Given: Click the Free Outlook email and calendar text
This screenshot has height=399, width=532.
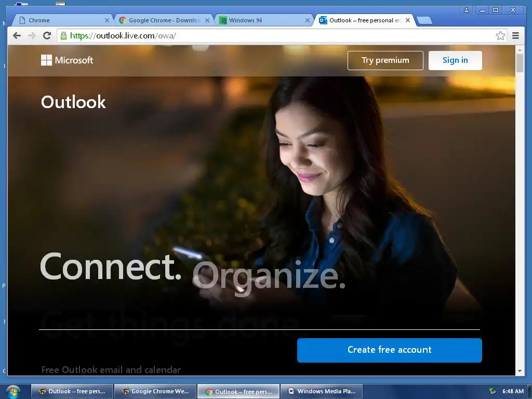Looking at the screenshot, I should pos(111,369).
